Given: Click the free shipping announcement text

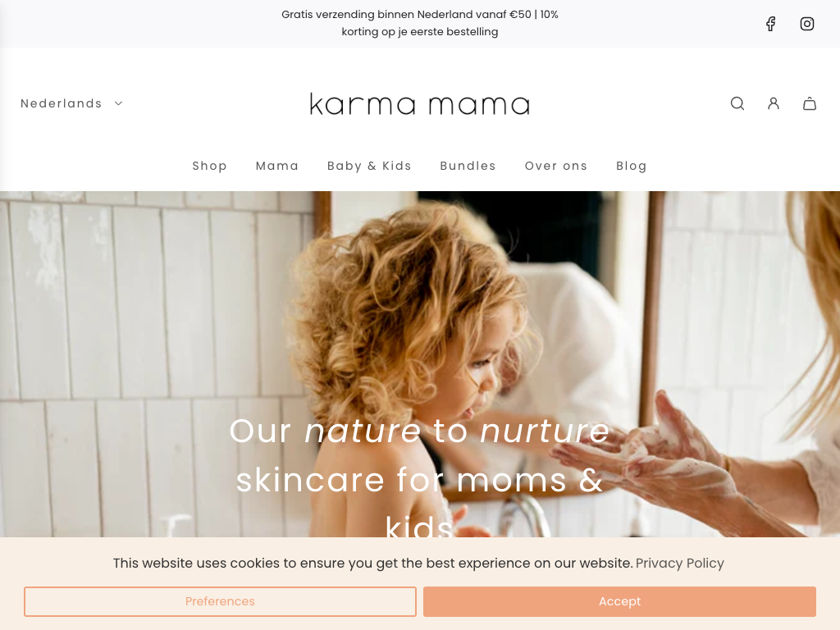Looking at the screenshot, I should (419, 23).
